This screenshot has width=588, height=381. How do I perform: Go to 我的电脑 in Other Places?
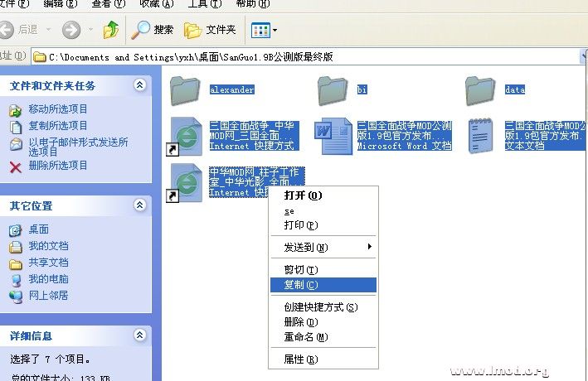(48, 279)
